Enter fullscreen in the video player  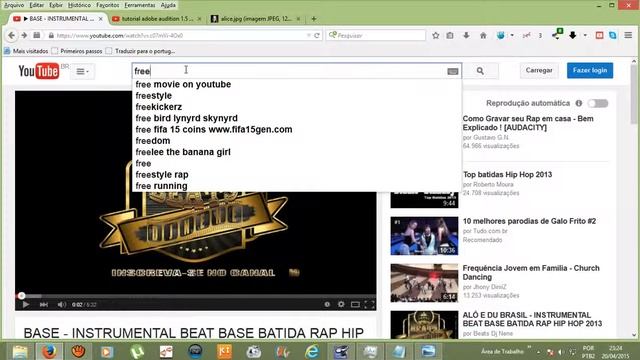click(x=369, y=304)
